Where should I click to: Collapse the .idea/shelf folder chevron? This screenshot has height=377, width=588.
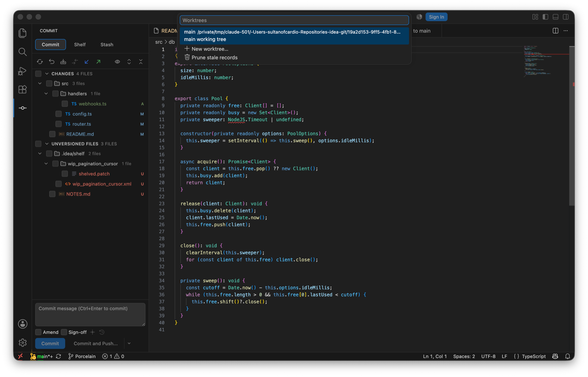pyautogui.click(x=40, y=154)
